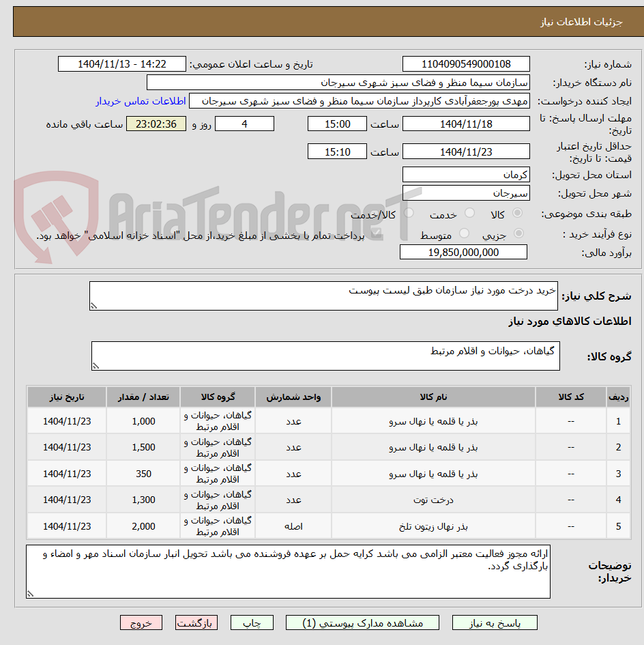Viewport: 644px width, 645px height.
Task: Click the تعداد / مقدار column header
Action: (143, 397)
